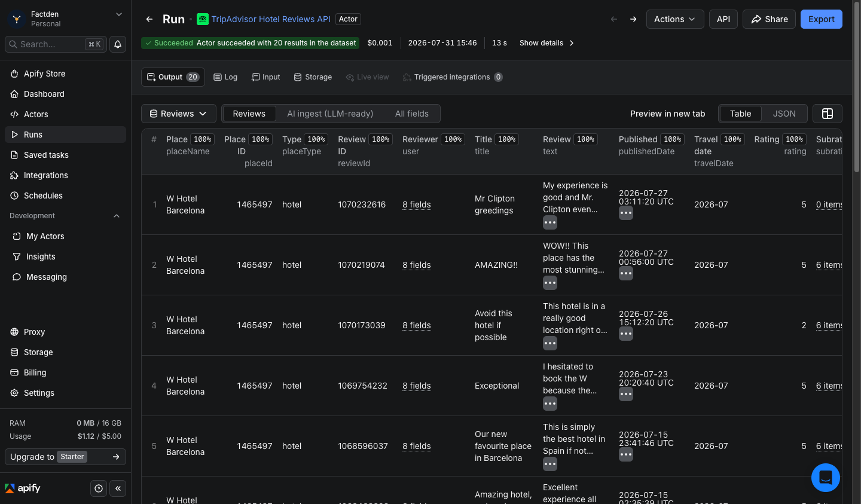
Task: Click review ID 1070232616 cell
Action: (x=362, y=204)
